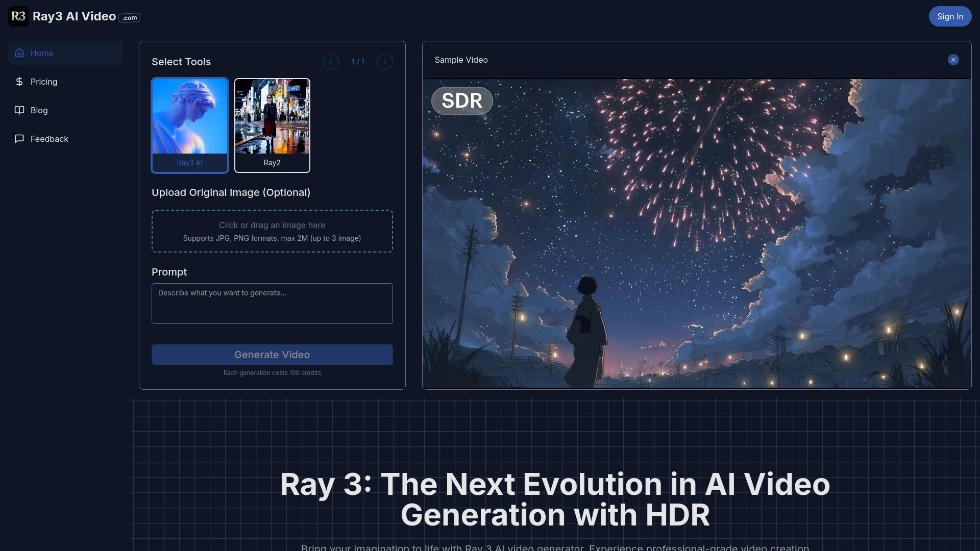Click the Ray3 AI Video title link
This screenshot has width=980, height=551.
74,16
